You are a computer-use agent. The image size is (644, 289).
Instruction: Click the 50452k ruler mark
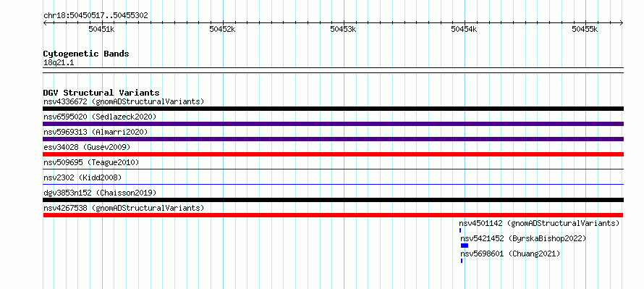tap(223, 29)
